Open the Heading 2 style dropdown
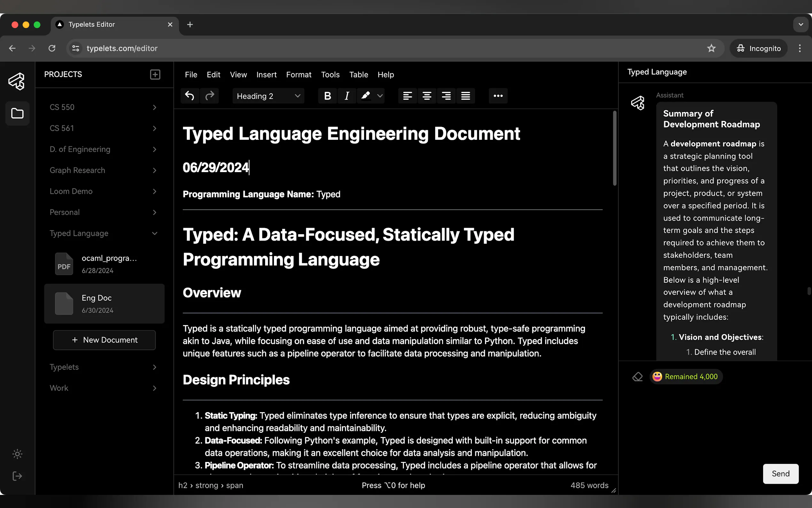This screenshot has width=812, height=508. [268, 96]
